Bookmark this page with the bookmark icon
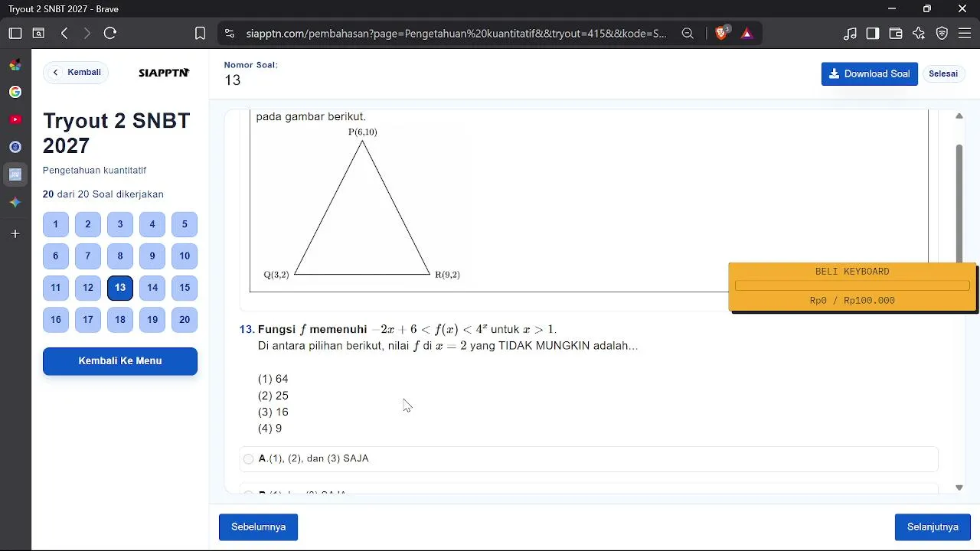Image resolution: width=980 pixels, height=551 pixels. point(200,34)
